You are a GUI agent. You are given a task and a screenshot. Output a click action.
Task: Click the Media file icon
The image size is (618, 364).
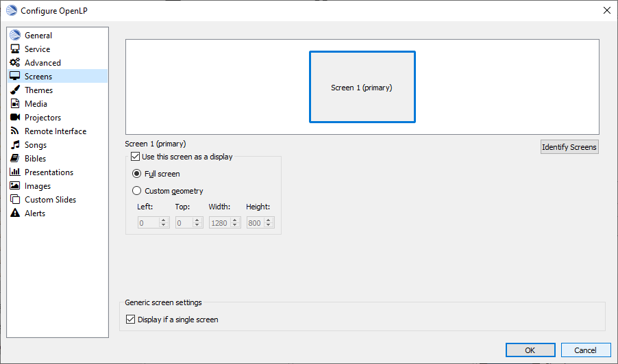click(x=15, y=103)
